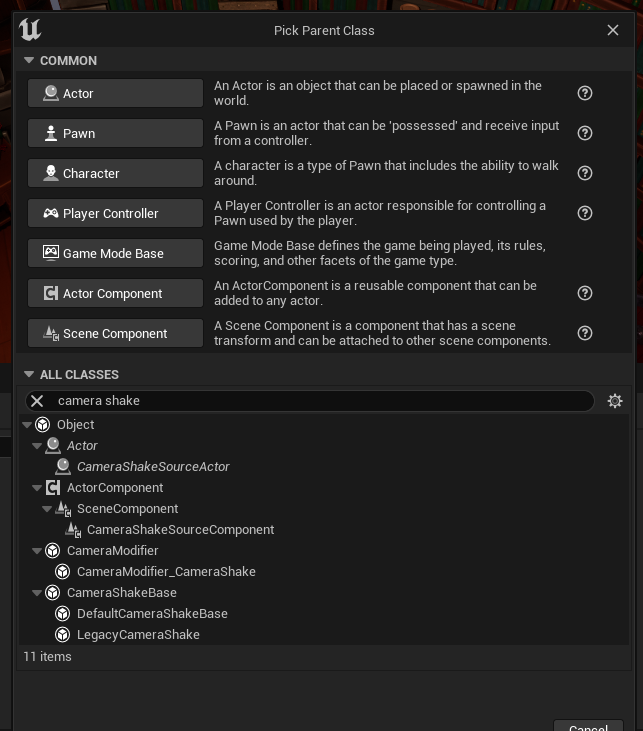Image resolution: width=643 pixels, height=731 pixels.
Task: Open help for the Character class
Action: point(585,173)
